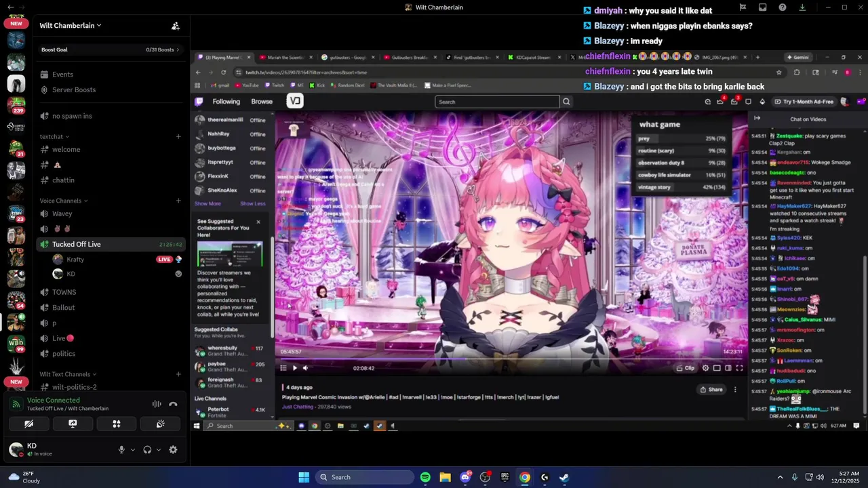
Task: Open Discord activities launcher button
Action: click(x=117, y=424)
